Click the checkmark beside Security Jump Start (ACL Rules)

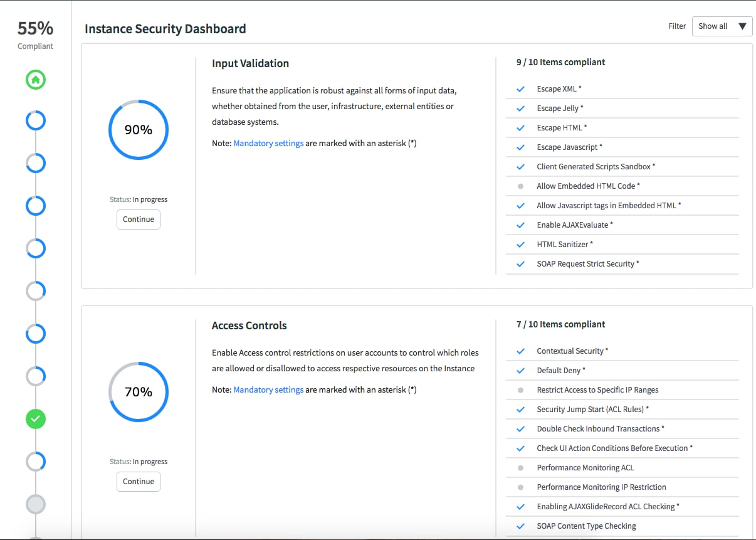(x=520, y=410)
